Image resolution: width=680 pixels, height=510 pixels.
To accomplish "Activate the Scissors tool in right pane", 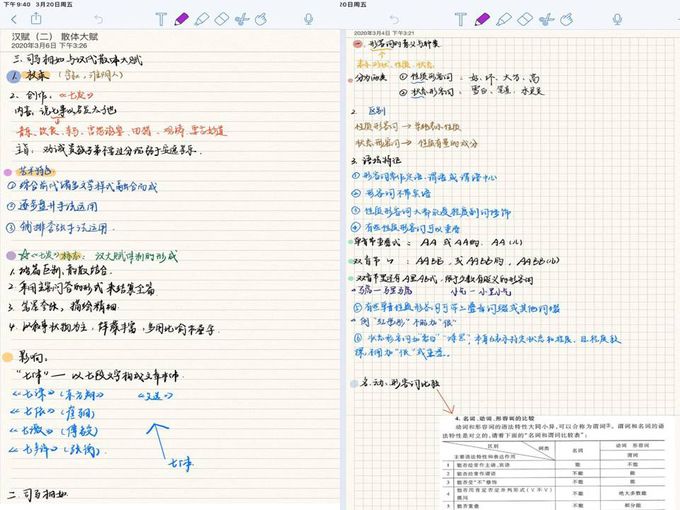I will tap(545, 19).
